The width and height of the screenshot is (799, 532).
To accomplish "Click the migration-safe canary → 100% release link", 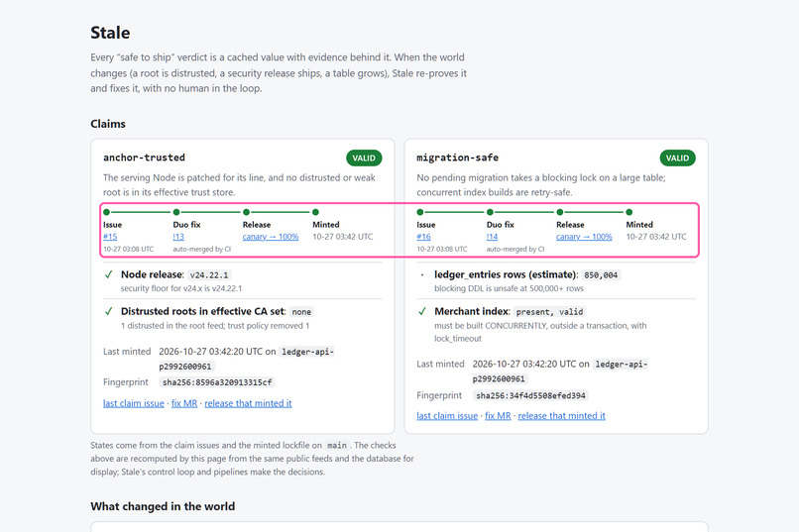I will tap(584, 237).
